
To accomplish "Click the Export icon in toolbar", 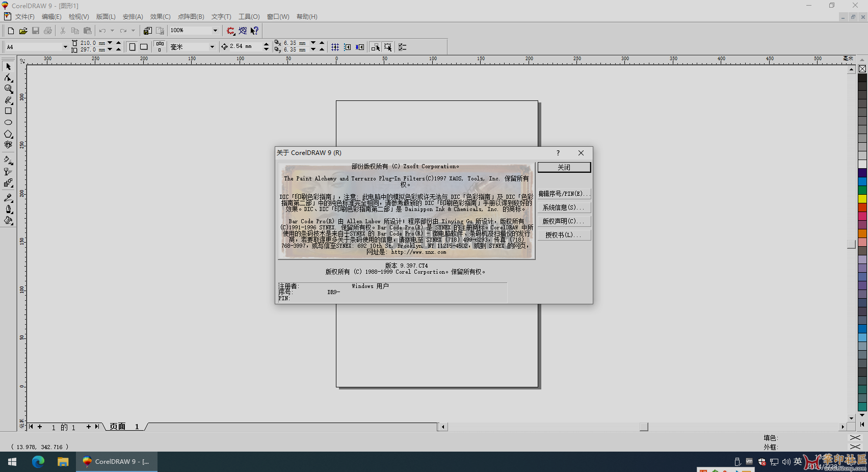I will point(160,31).
